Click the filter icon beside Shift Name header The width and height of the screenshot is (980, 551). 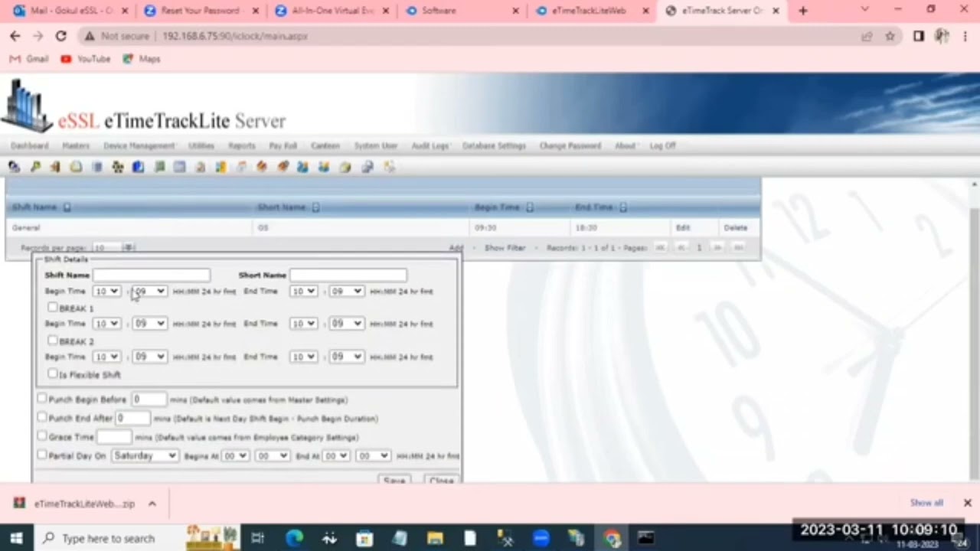(x=67, y=207)
